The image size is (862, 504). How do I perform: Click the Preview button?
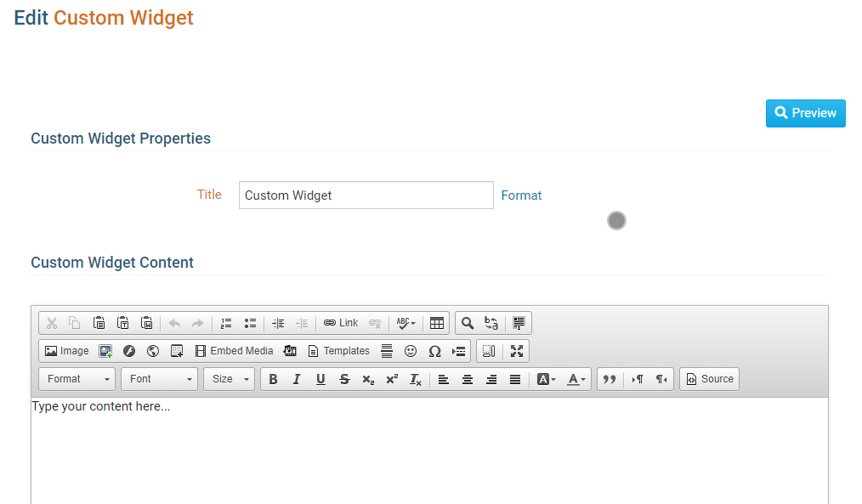coord(805,113)
